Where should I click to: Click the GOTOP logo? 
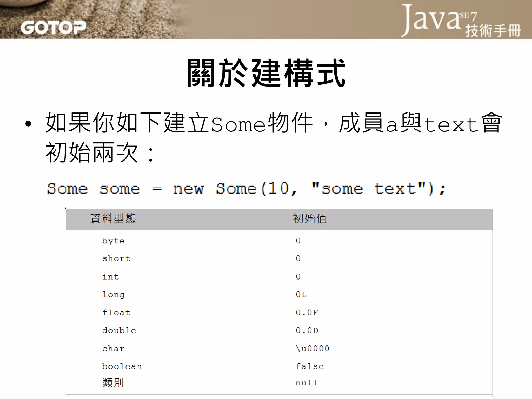(x=53, y=28)
